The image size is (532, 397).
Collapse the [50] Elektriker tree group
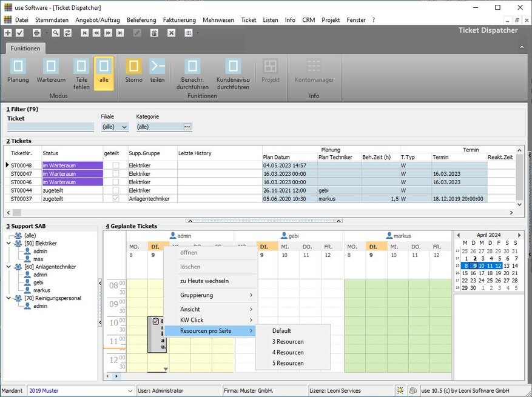click(8, 244)
